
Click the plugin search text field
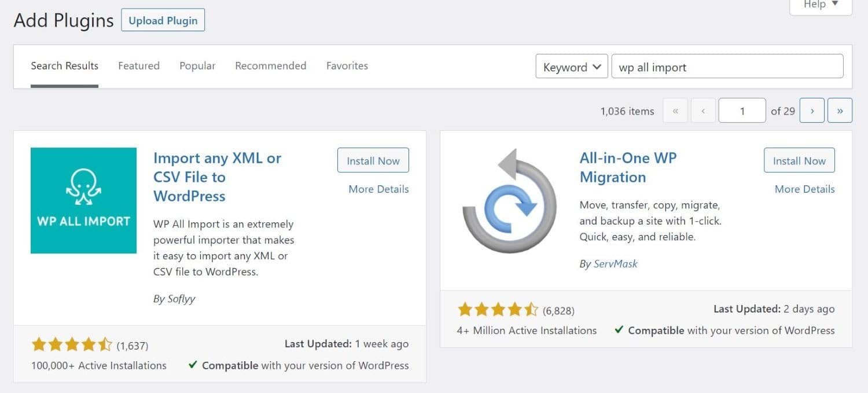pos(727,67)
